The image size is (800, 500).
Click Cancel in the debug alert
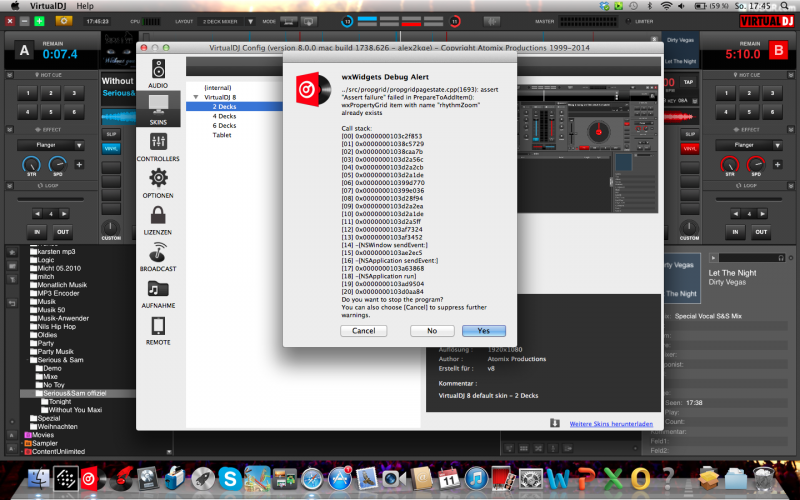click(363, 331)
